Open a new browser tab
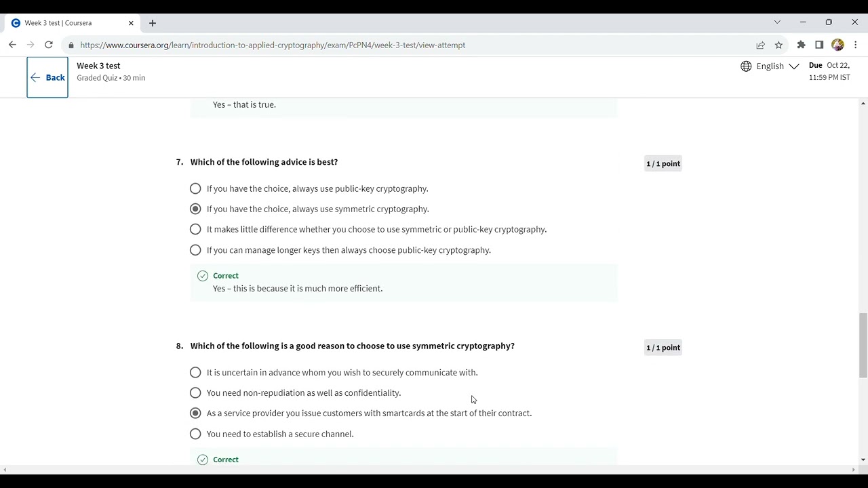The height and width of the screenshot is (488, 868). click(x=153, y=23)
